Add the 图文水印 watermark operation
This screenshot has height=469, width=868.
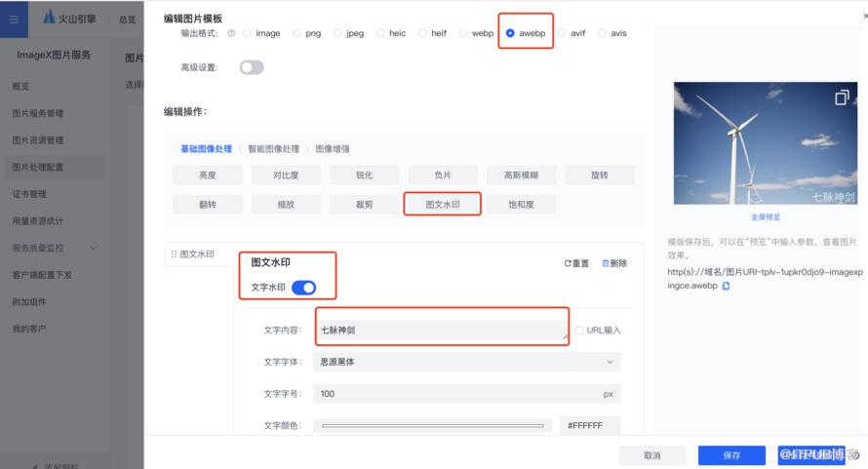pos(443,205)
